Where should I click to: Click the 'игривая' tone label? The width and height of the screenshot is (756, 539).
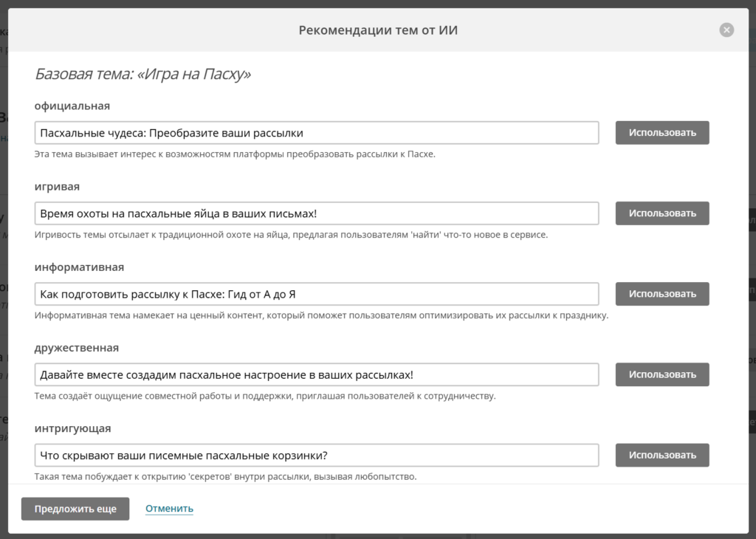click(57, 186)
